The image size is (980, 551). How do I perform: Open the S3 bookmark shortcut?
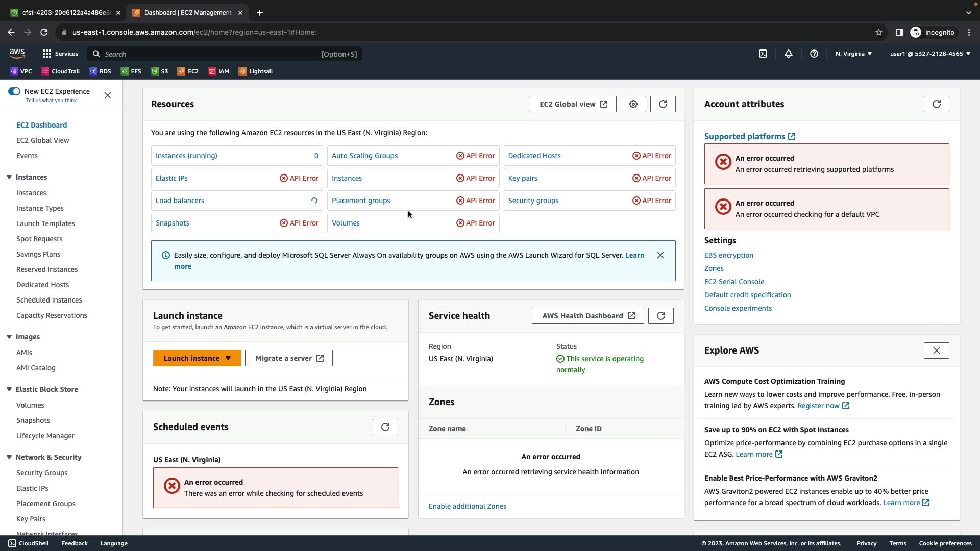click(x=159, y=71)
